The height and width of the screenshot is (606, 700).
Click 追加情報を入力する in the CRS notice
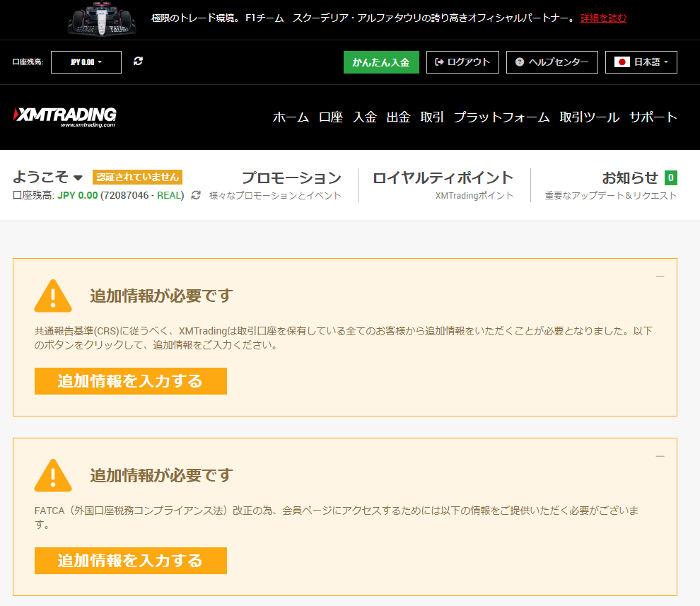point(131,381)
